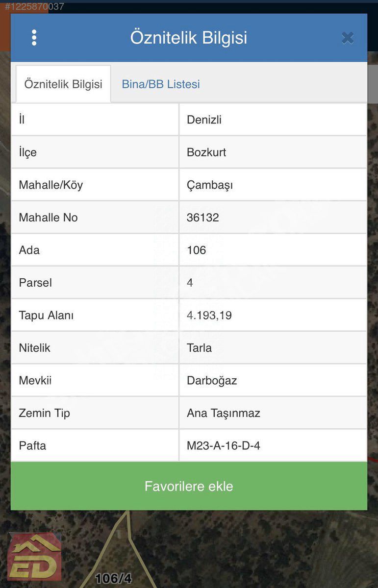Click the listing number #1225870037
Screen dimensions: 378x588
point(34,7)
